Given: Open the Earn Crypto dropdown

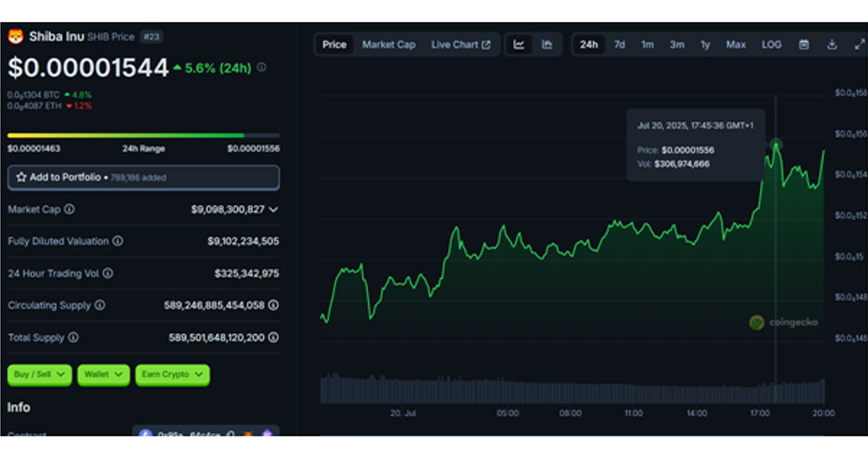Looking at the screenshot, I should pyautogui.click(x=172, y=374).
